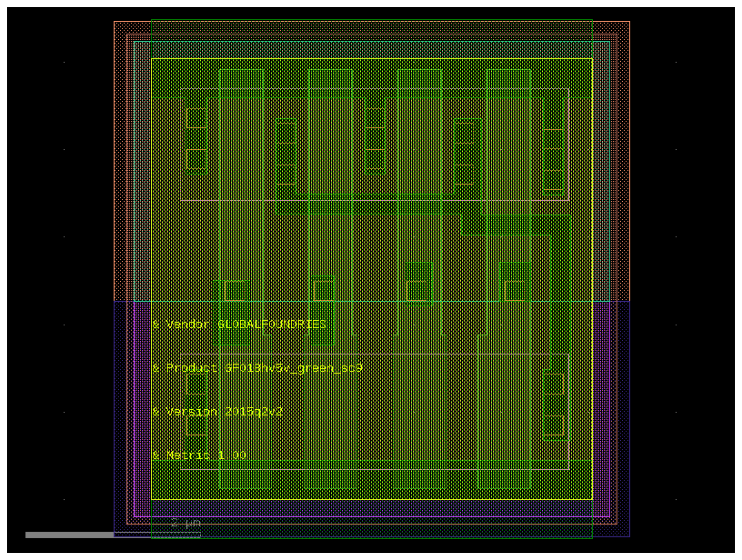Click the "& Product GF018hv5v_green_sc9" label

tap(257, 368)
